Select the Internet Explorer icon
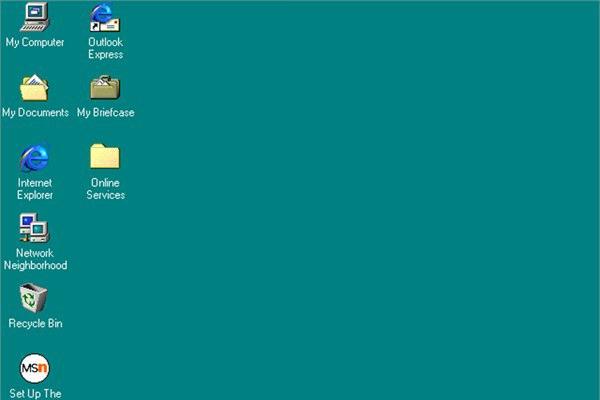This screenshot has width=600, height=400. pyautogui.click(x=34, y=158)
